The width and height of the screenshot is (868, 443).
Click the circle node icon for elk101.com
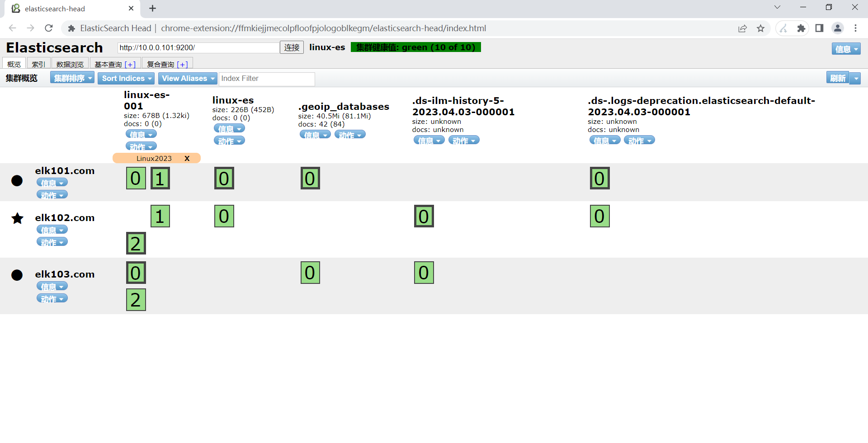(x=17, y=181)
